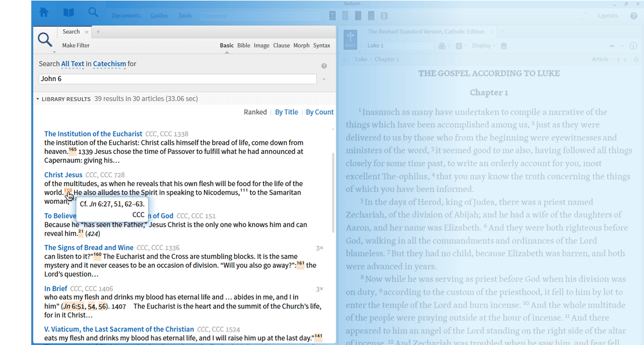Open the Documents menu

[126, 16]
